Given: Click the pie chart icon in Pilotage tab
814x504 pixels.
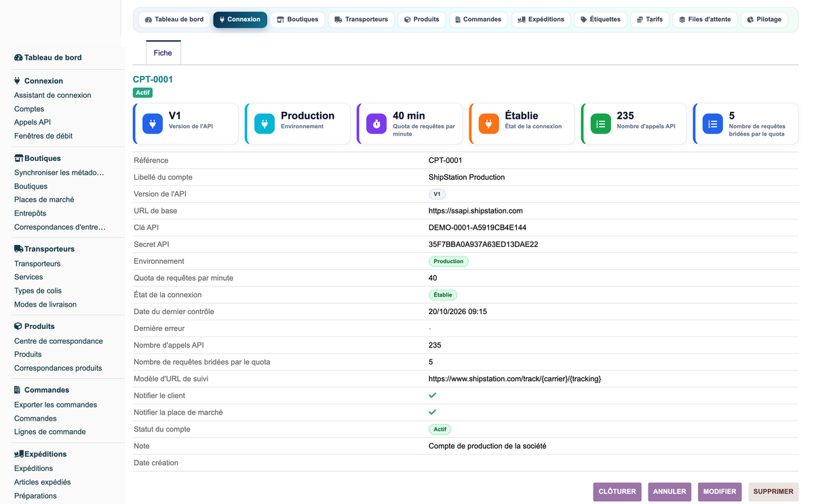Looking at the screenshot, I should point(750,20).
